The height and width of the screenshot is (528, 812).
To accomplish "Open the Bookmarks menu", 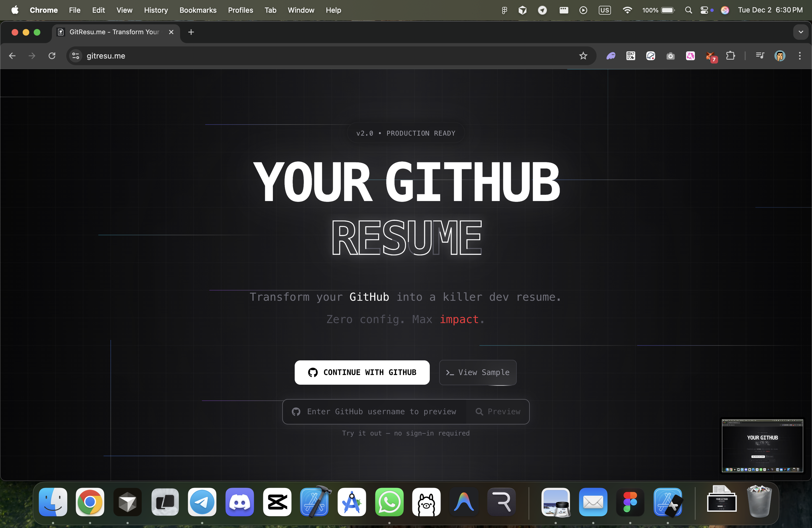I will tap(198, 10).
